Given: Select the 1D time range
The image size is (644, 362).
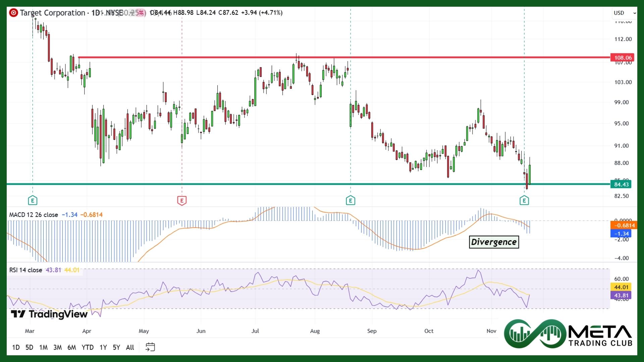Looking at the screenshot, I should click(16, 348).
